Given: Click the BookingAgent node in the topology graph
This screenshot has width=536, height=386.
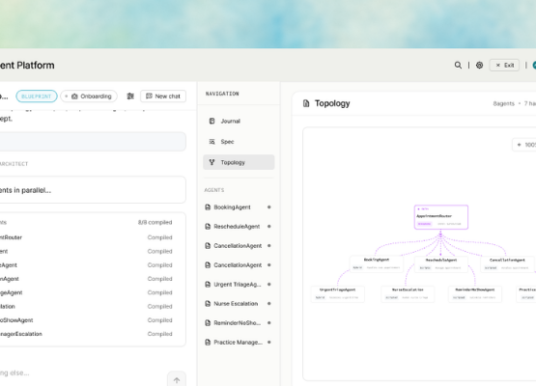Looking at the screenshot, I should pyautogui.click(x=376, y=264).
